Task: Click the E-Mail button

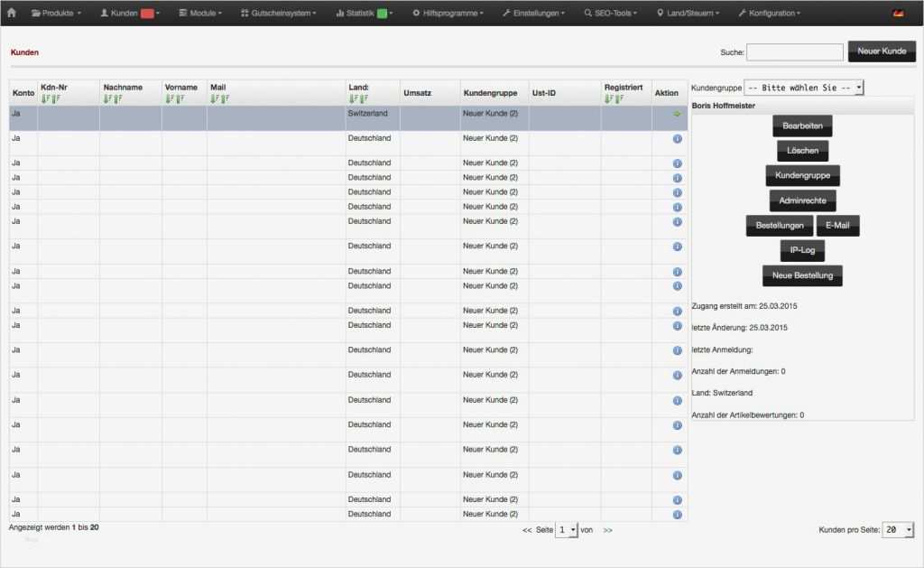Action: pos(837,226)
